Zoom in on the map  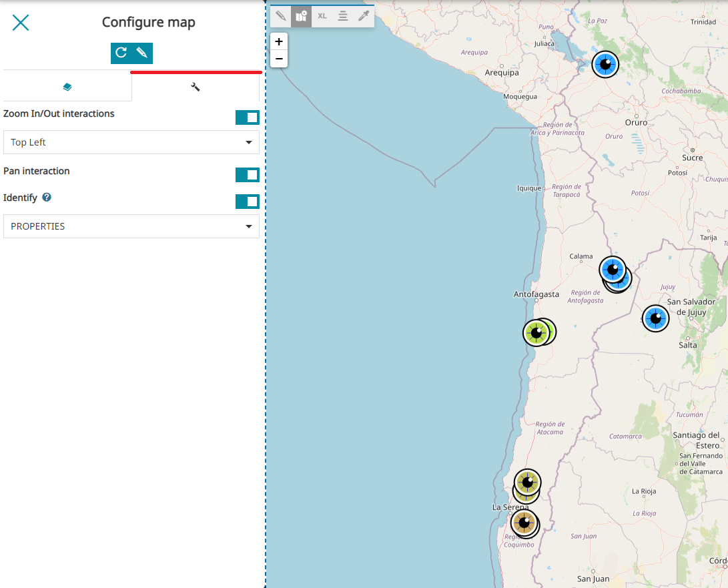pyautogui.click(x=279, y=41)
